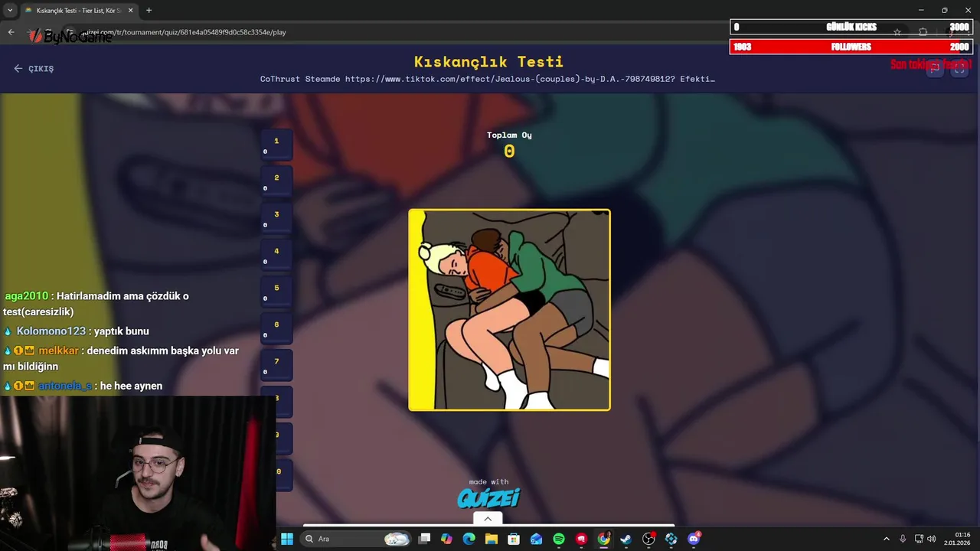Open a new browser tab

(149, 11)
